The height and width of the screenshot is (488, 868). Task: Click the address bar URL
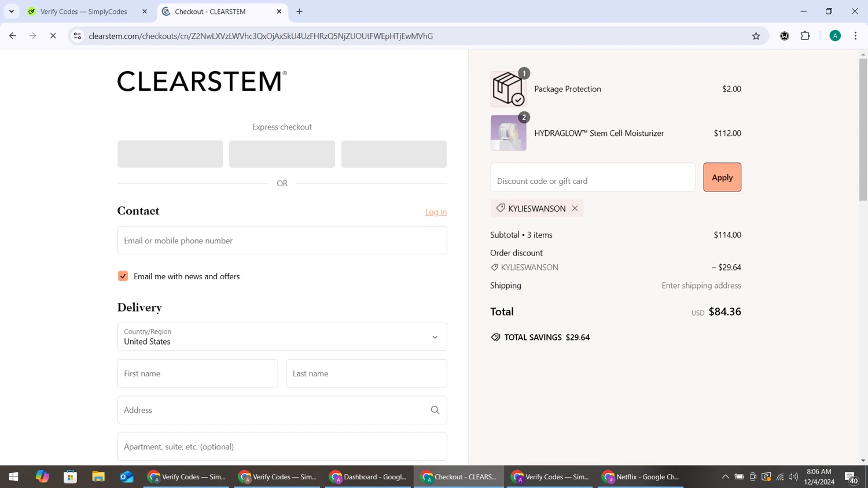coord(260,36)
